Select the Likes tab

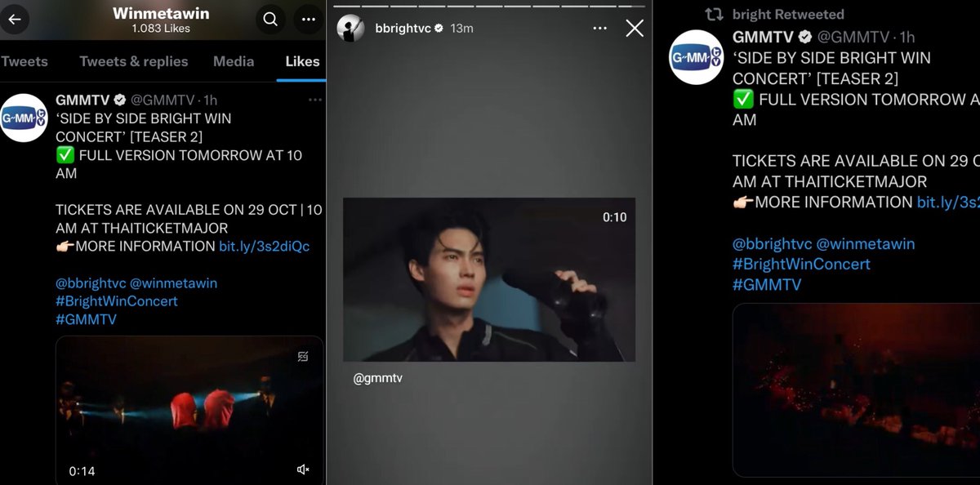302,61
